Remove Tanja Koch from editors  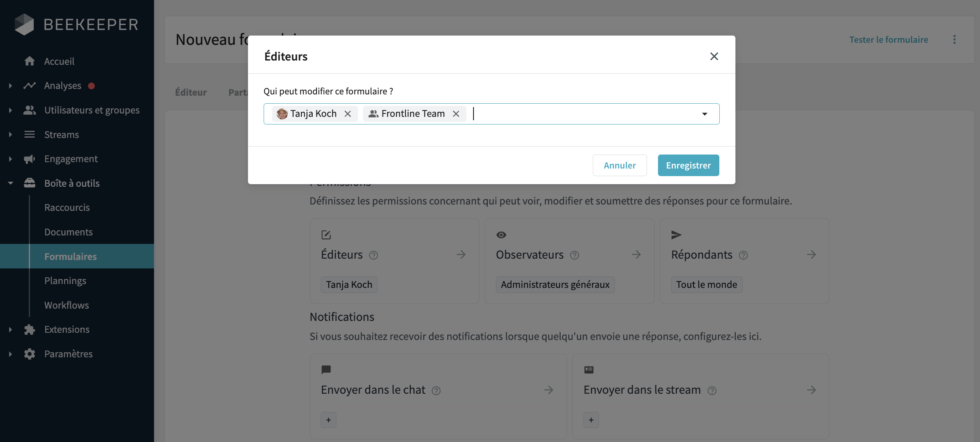click(347, 114)
